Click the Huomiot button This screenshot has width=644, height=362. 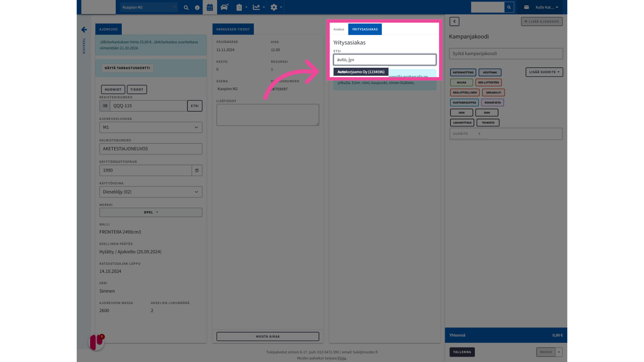(113, 89)
